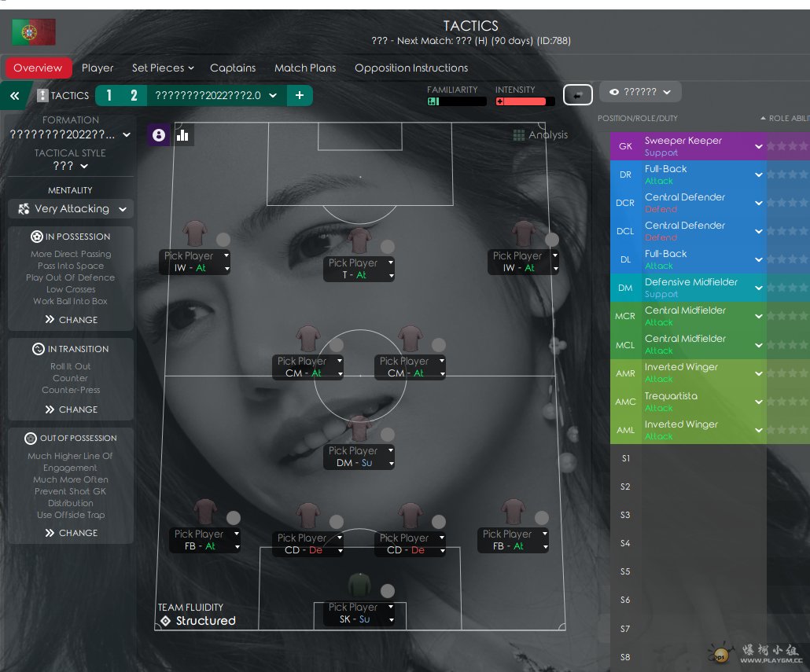Image resolution: width=810 pixels, height=672 pixels.
Task: Click the swap players arrow button
Action: click(577, 95)
